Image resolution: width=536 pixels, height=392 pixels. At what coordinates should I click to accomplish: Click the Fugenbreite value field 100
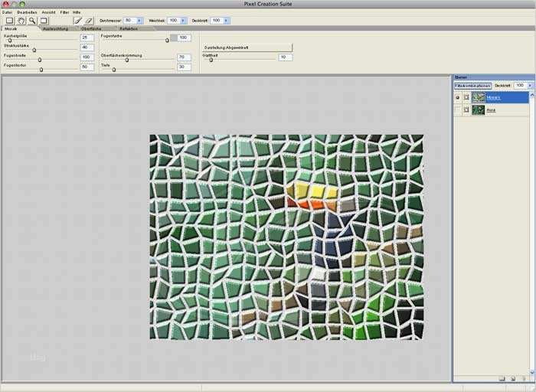(87, 57)
